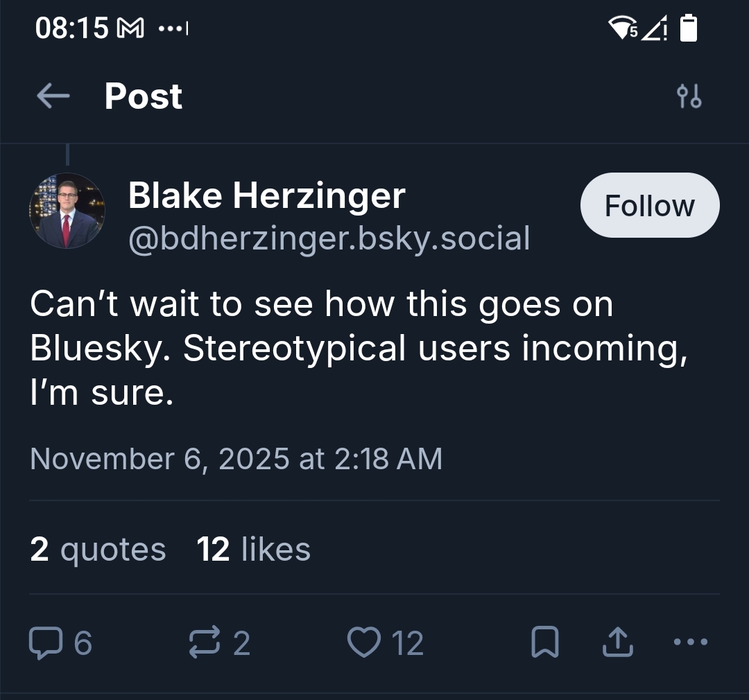
Task: View the 12 likes list
Action: pyautogui.click(x=253, y=550)
